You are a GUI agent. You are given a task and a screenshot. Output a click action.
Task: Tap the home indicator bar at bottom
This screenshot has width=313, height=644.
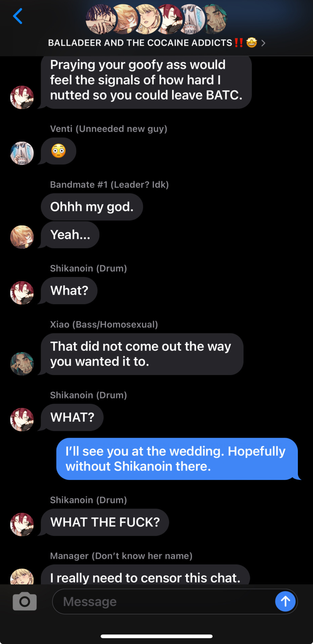(156, 636)
